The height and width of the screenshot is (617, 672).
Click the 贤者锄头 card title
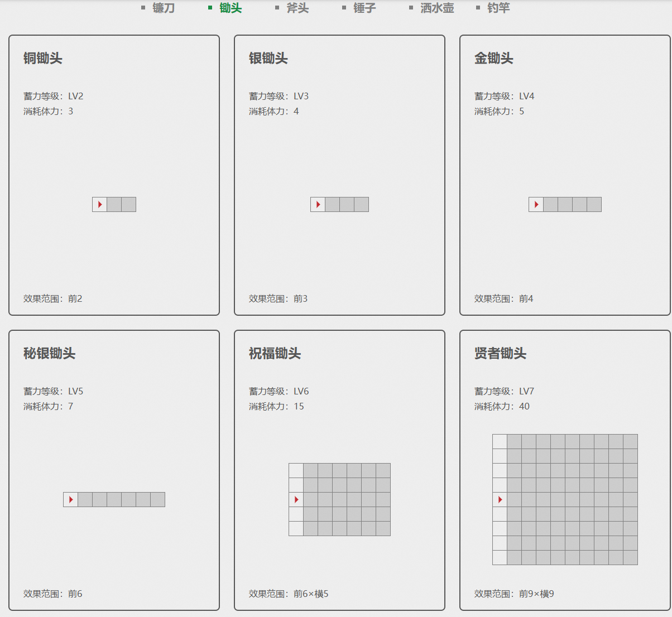point(501,354)
